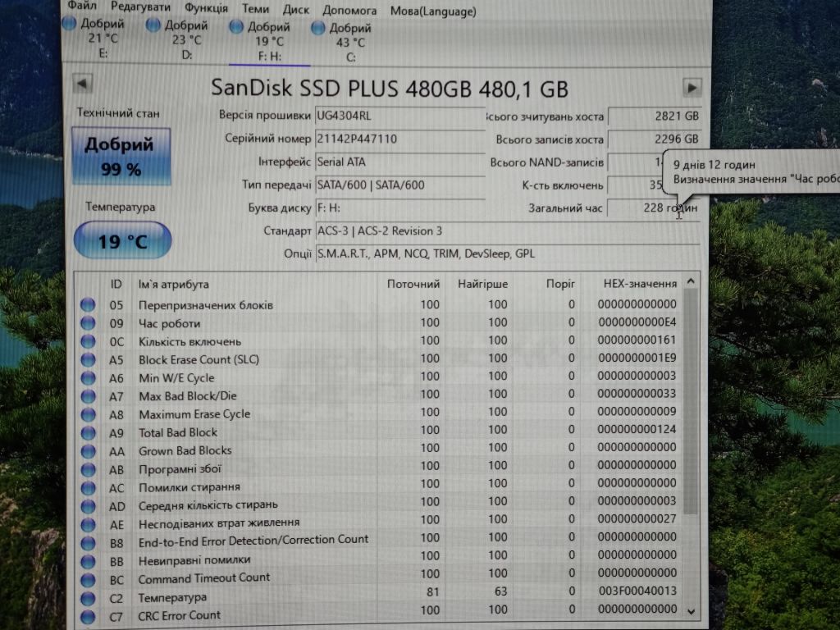840x630 pixels.
Task: Click the SATA/600 transfer mode field
Action: 399,185
